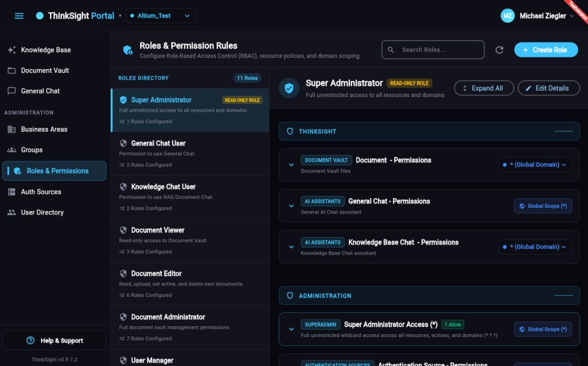
Task: Click the MZ user avatar
Action: [508, 16]
